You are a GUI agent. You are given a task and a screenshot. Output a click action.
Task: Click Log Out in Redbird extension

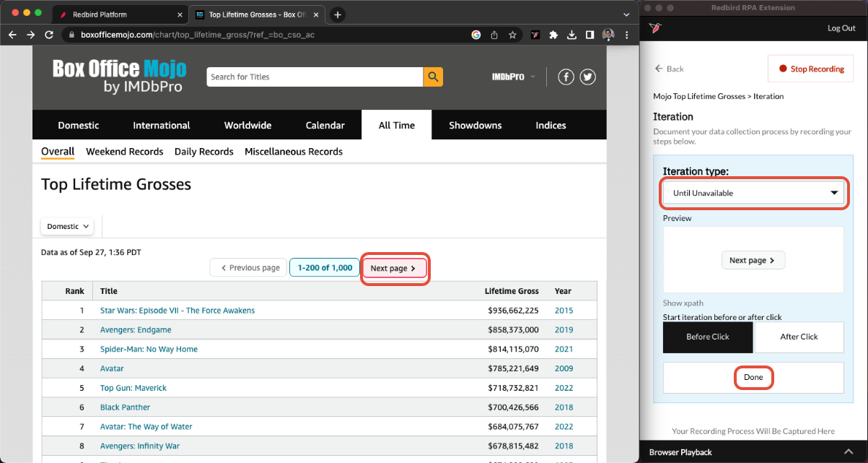841,28
